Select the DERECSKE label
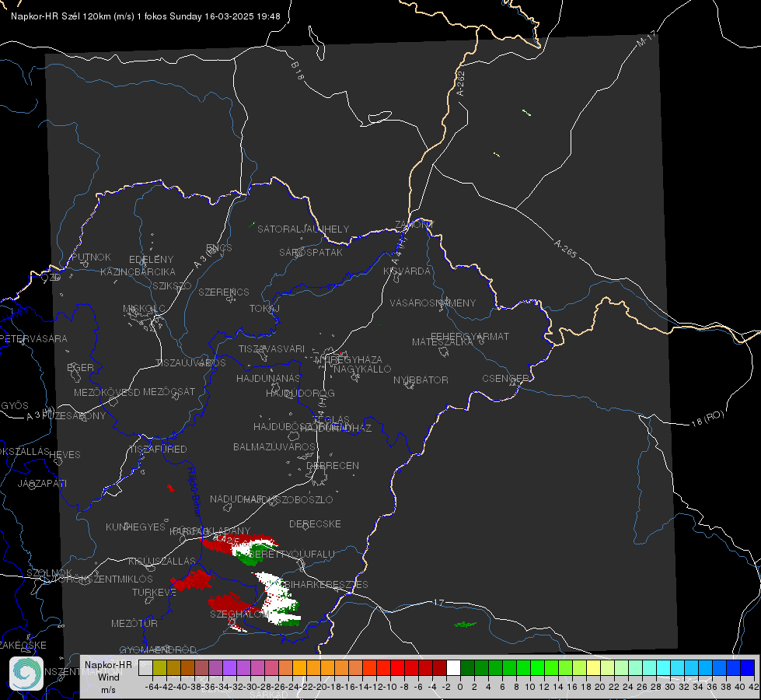The width and height of the screenshot is (761, 700). [315, 524]
